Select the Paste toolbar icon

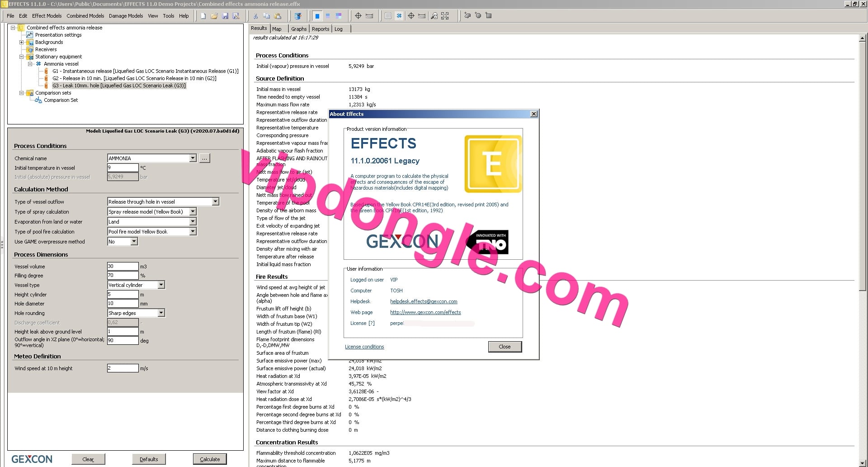[278, 15]
